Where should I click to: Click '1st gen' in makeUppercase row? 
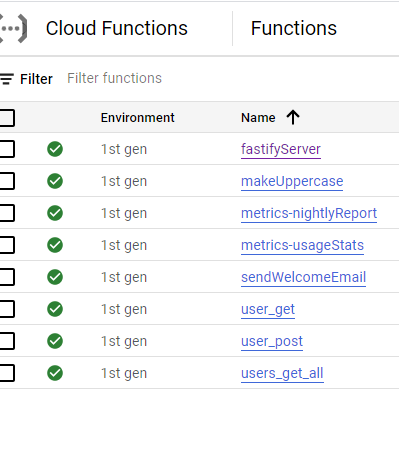pos(124,181)
